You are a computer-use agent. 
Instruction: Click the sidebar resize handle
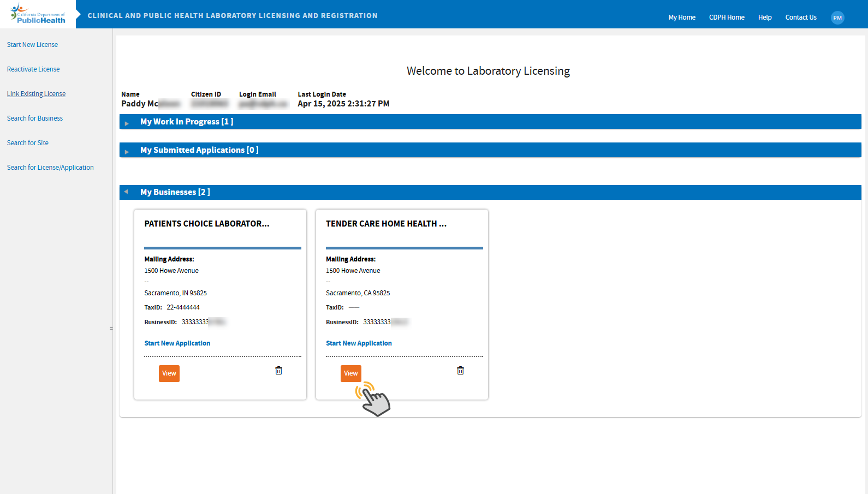pos(111,329)
